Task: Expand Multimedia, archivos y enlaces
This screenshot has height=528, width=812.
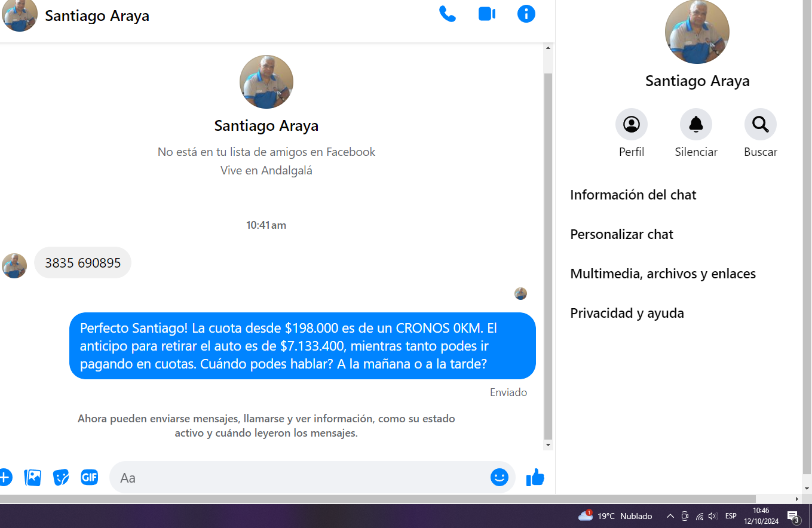Action: (x=663, y=274)
